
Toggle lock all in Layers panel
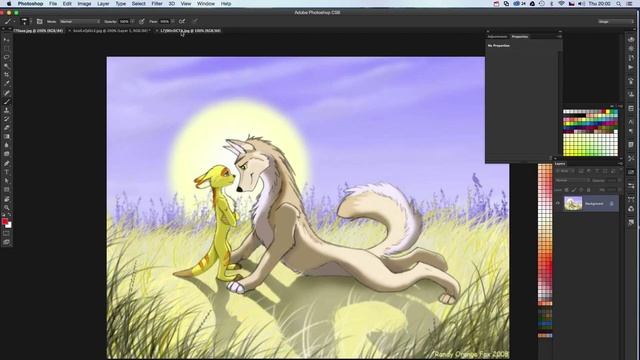[x=589, y=190]
